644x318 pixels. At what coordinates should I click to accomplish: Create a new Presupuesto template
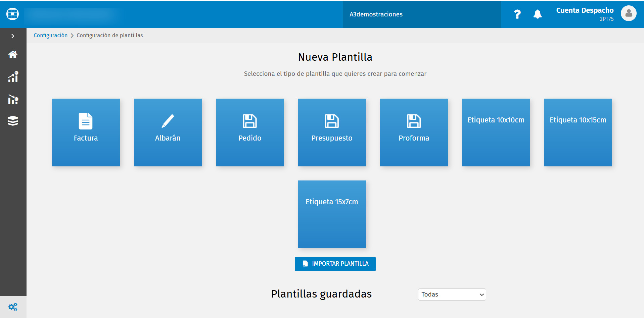point(332,132)
